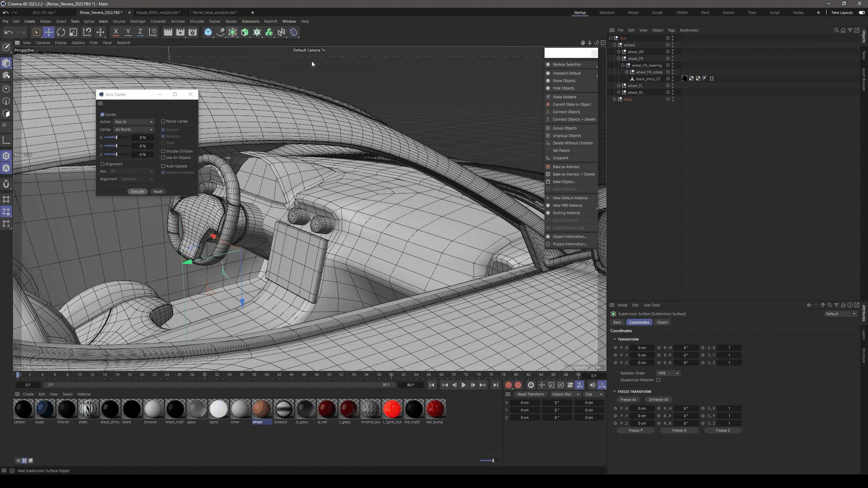This screenshot has width=868, height=488.
Task: Open the MoGraph menu
Action: [138, 21]
